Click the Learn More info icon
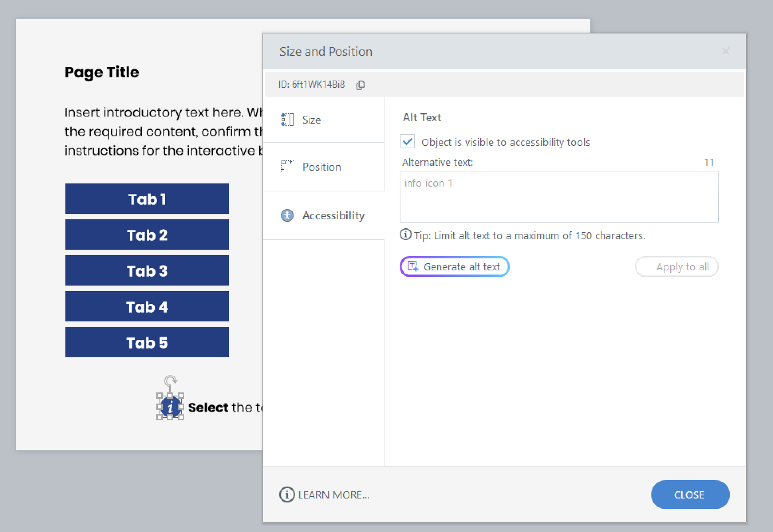This screenshot has width=773, height=532. (287, 495)
